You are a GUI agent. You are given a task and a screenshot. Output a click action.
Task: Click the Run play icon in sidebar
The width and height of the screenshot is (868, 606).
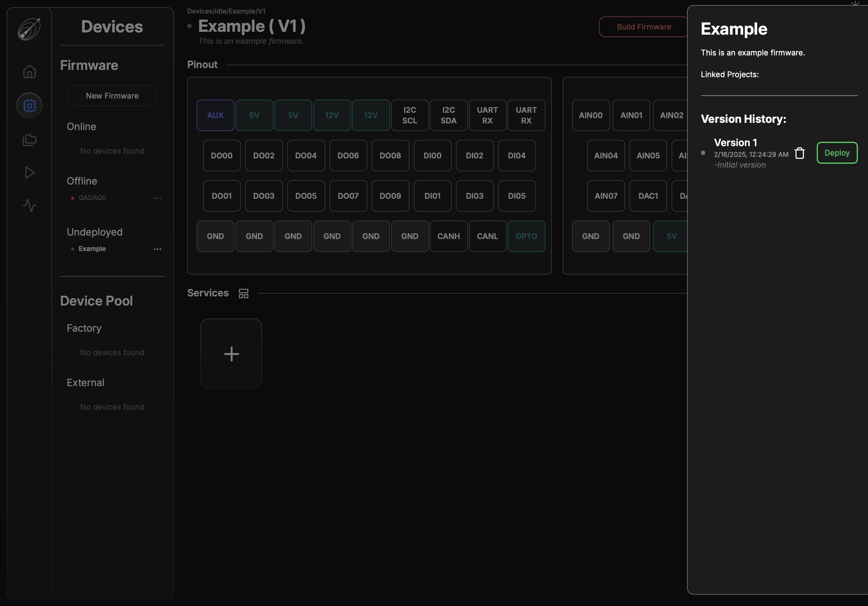pyautogui.click(x=29, y=173)
